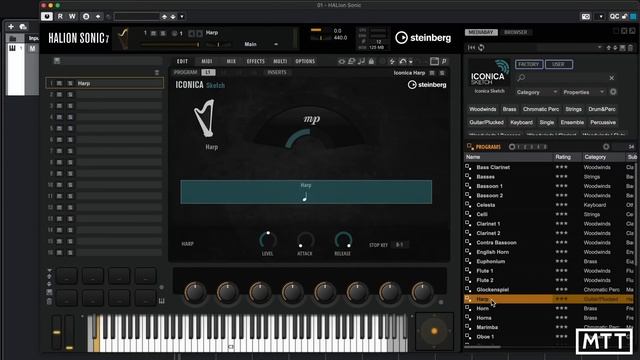640x360 pixels.
Task: Switch to the Mix tab
Action: (x=231, y=61)
